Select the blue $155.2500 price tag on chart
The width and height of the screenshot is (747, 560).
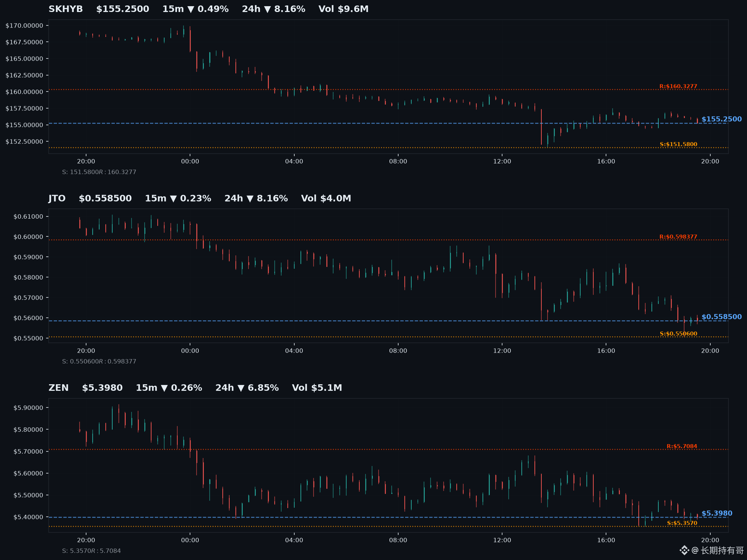tap(722, 119)
